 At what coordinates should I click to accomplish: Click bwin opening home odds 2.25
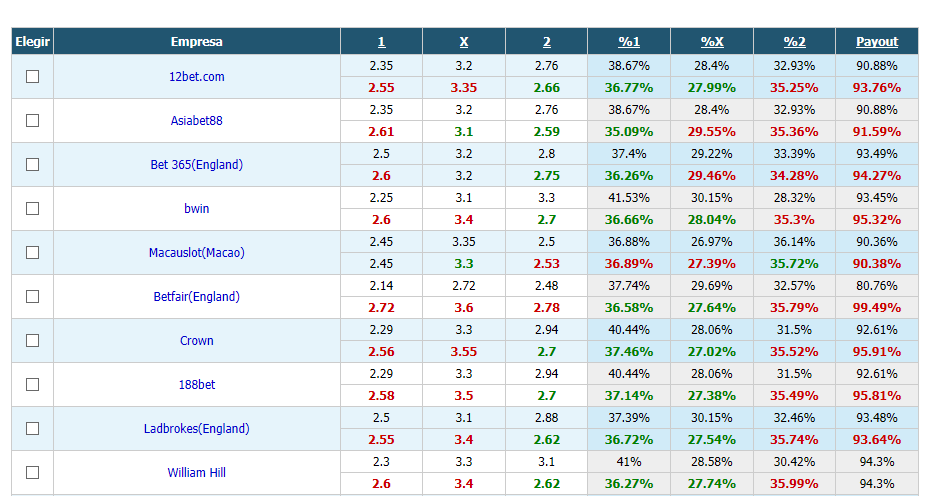tap(381, 197)
